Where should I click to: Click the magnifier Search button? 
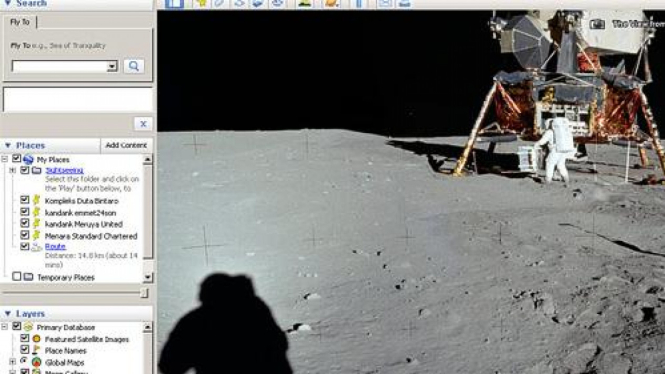click(x=134, y=66)
